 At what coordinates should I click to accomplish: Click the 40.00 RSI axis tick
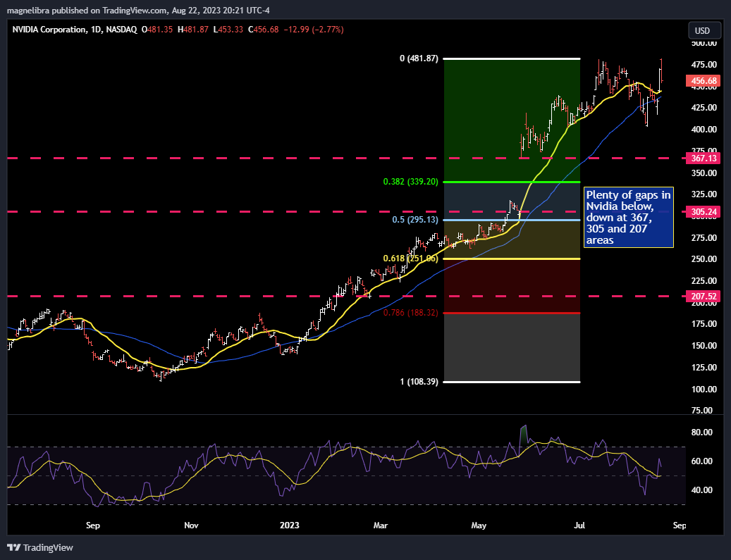[x=701, y=490]
